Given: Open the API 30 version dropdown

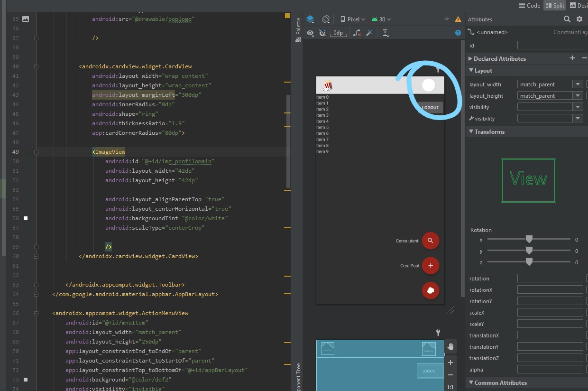Looking at the screenshot, I should coord(381,19).
